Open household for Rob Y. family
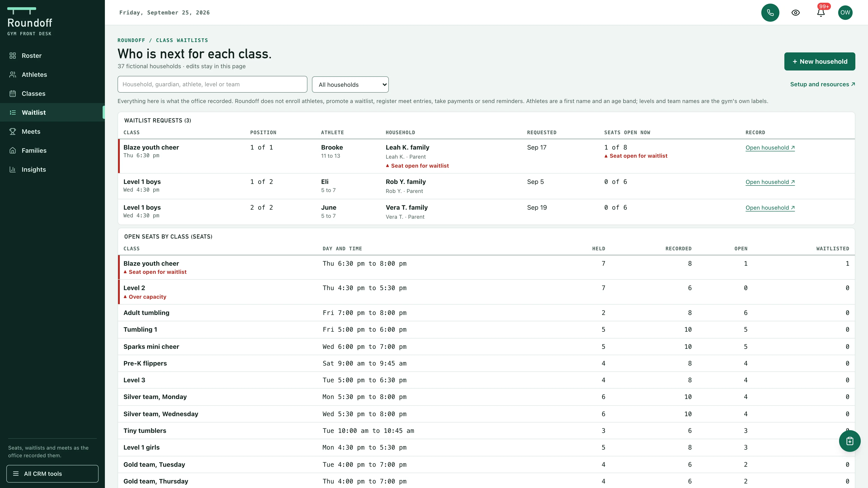 click(x=770, y=182)
